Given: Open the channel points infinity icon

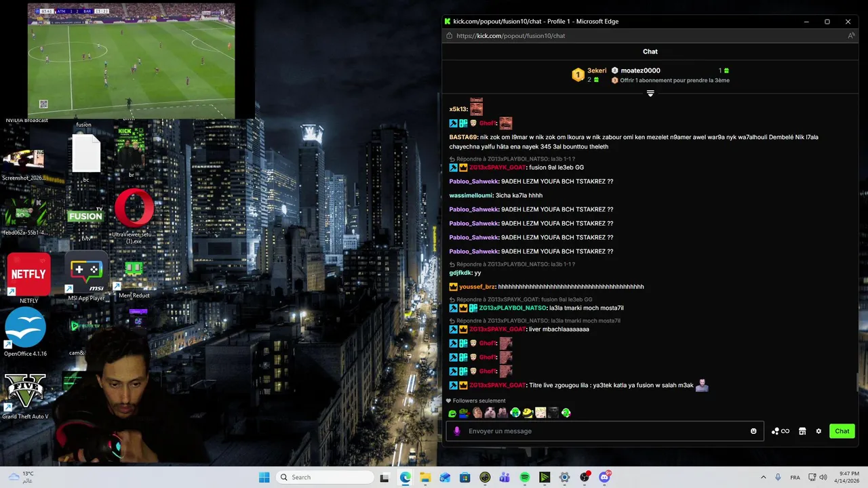Looking at the screenshot, I should [x=781, y=431].
